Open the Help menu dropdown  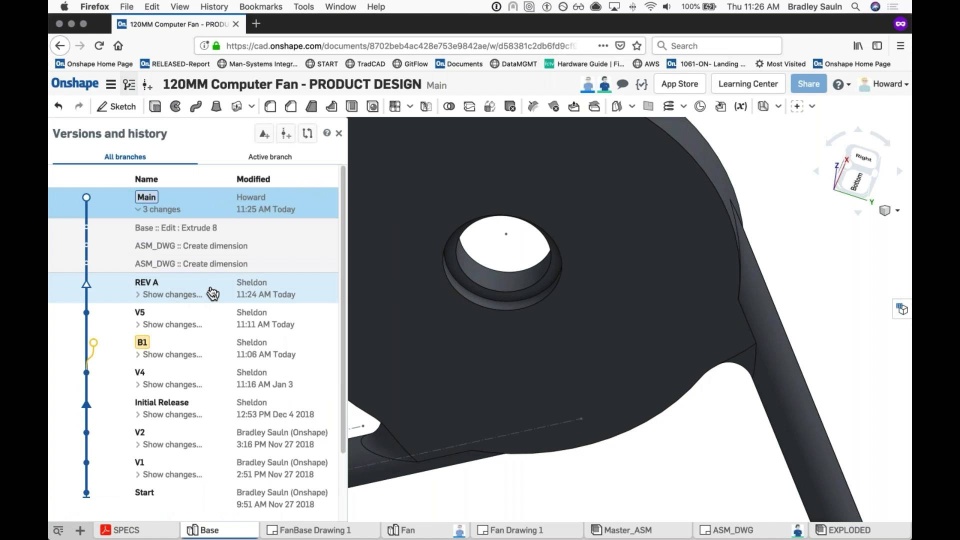coord(842,84)
